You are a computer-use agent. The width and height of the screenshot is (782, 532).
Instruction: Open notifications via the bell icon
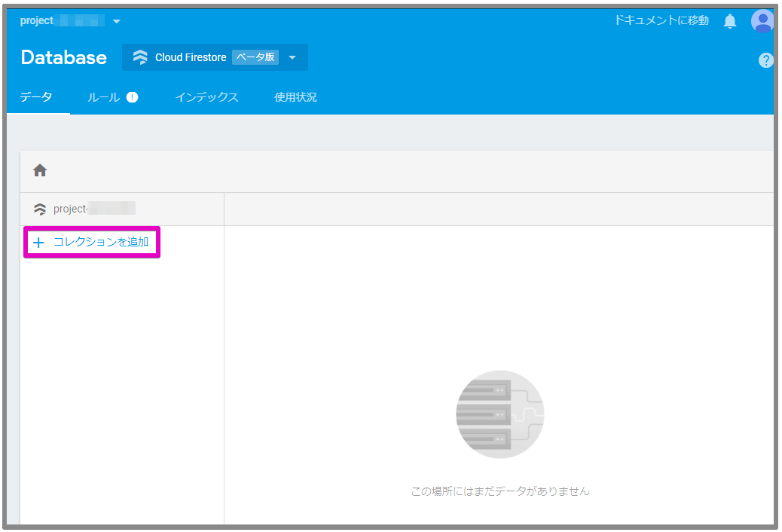tap(729, 20)
